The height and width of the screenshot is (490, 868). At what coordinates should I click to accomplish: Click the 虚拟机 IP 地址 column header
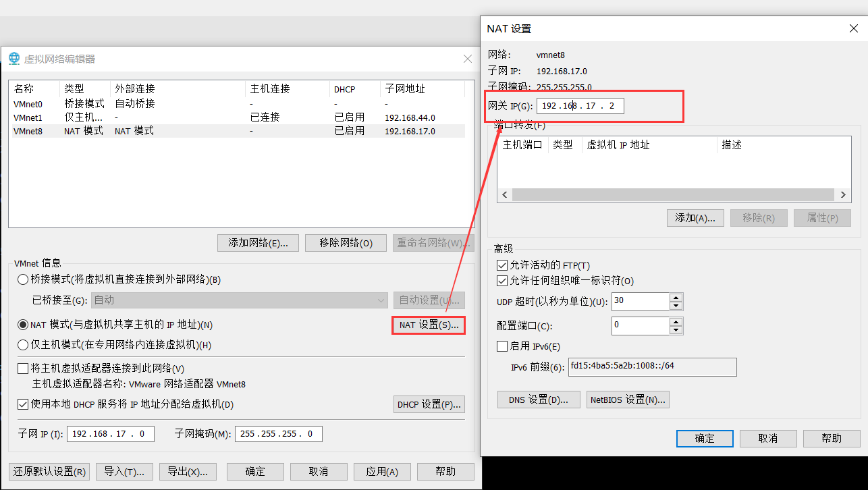(x=649, y=145)
